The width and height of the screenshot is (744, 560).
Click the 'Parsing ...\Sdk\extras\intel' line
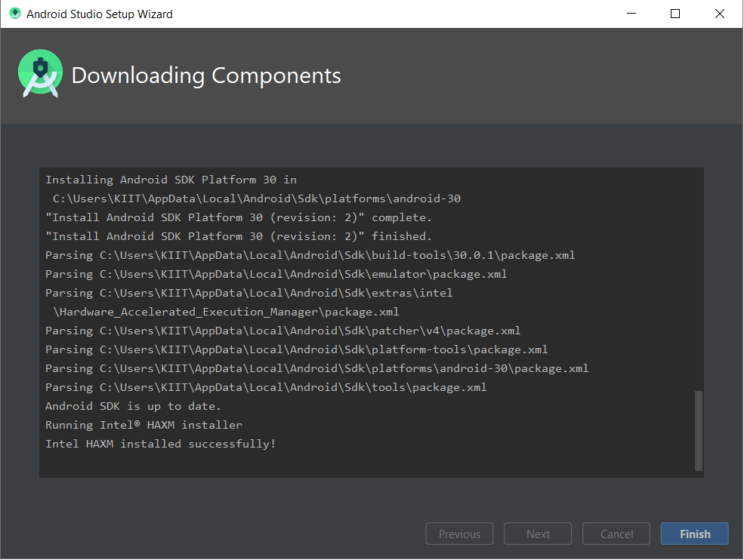[x=249, y=293]
